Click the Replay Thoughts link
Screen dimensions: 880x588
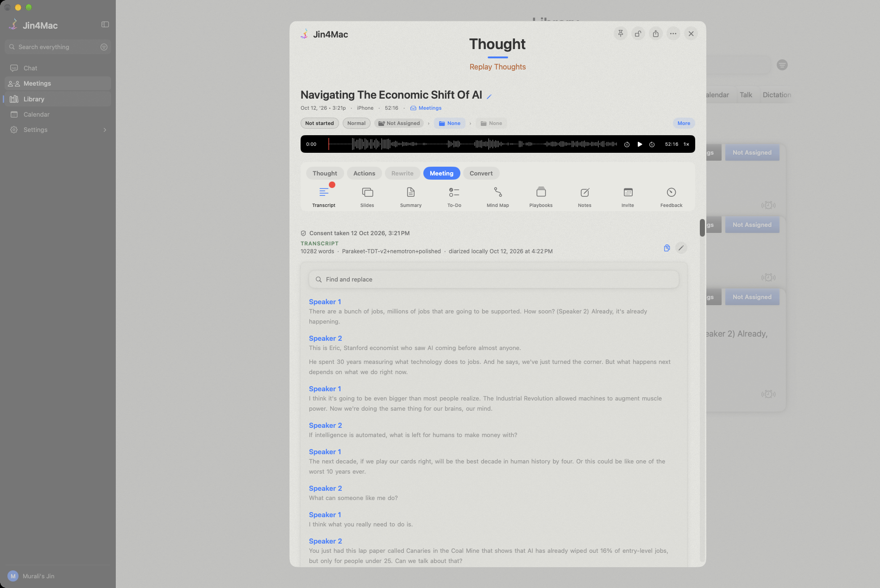[498, 67]
